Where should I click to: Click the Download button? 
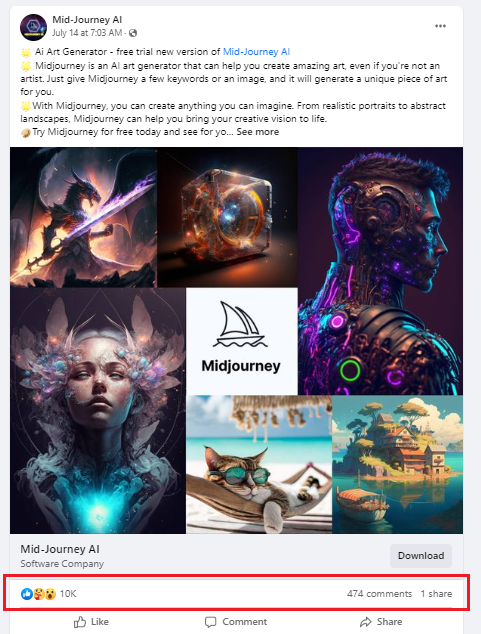pos(421,556)
